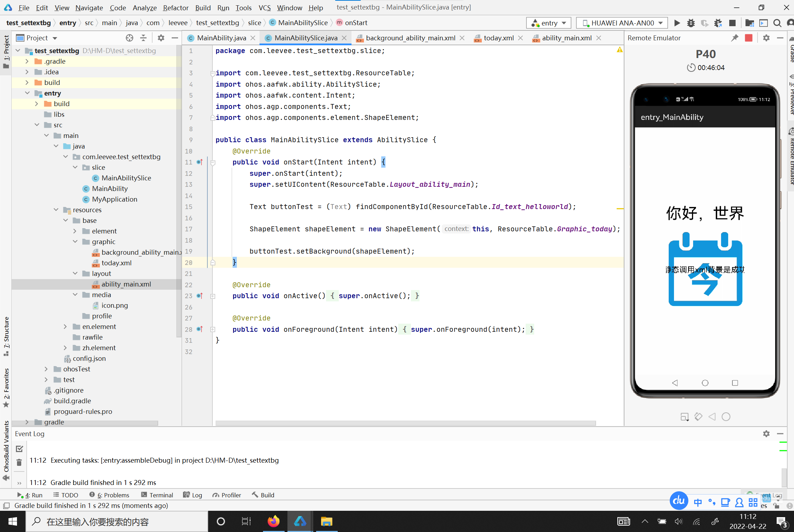Viewport: 794px width, 532px height.
Task: Click the yellow warning icon in editor
Action: (x=619, y=50)
